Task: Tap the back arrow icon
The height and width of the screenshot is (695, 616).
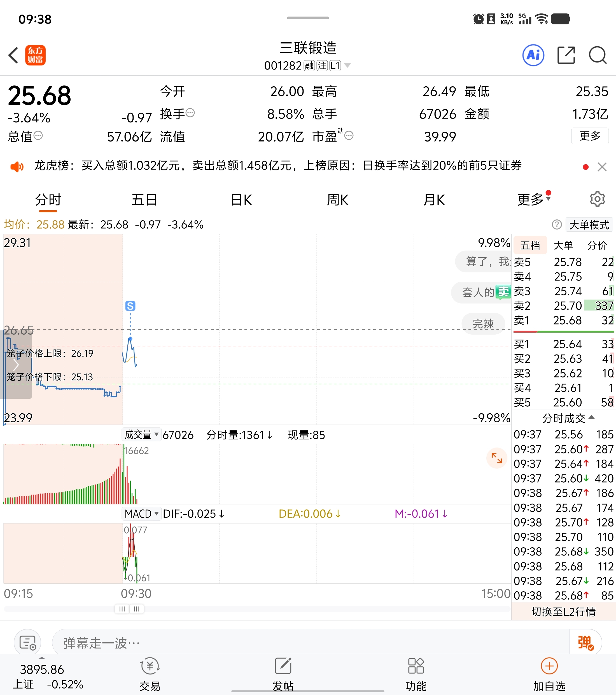Action: (14, 55)
